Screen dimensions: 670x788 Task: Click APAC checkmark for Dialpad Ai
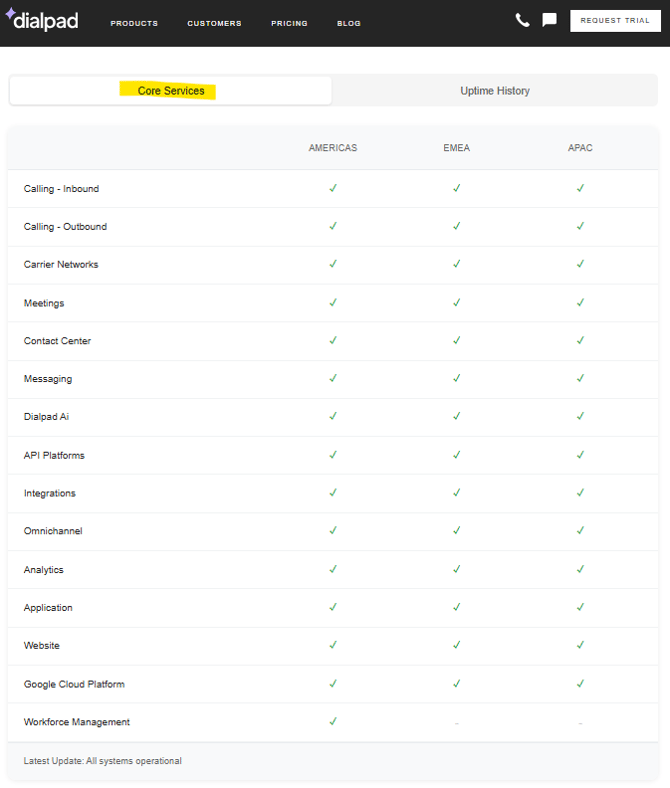pos(580,416)
